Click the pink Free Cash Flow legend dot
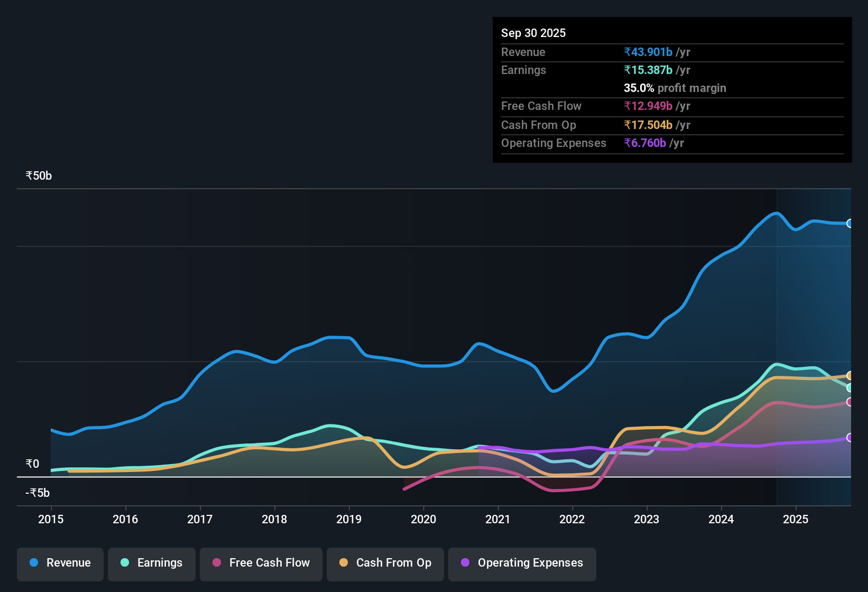The height and width of the screenshot is (592, 868). point(216,563)
